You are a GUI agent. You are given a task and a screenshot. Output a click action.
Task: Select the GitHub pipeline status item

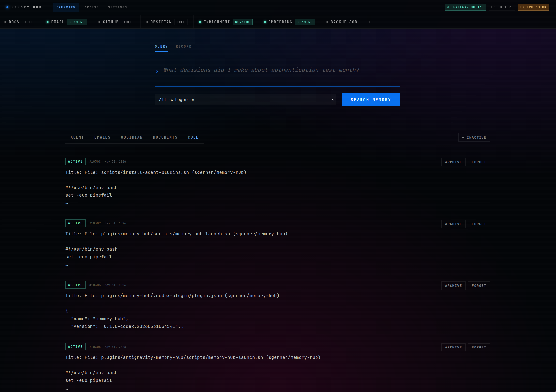click(117, 22)
